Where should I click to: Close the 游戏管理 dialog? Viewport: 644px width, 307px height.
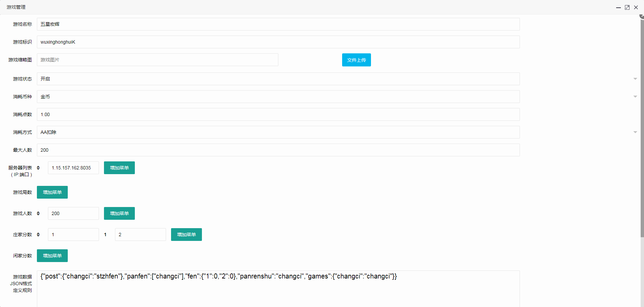pyautogui.click(x=636, y=7)
